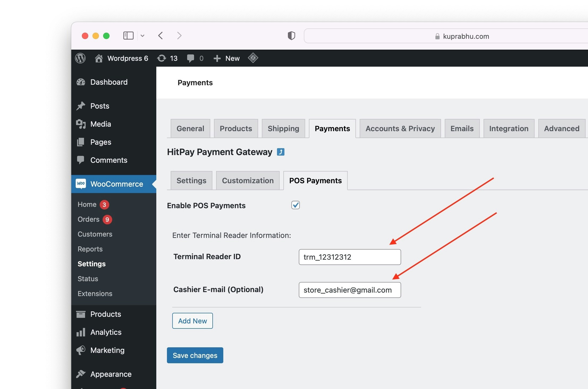The image size is (588, 389).
Task: Click the Cashier E-mail input field
Action: (350, 290)
